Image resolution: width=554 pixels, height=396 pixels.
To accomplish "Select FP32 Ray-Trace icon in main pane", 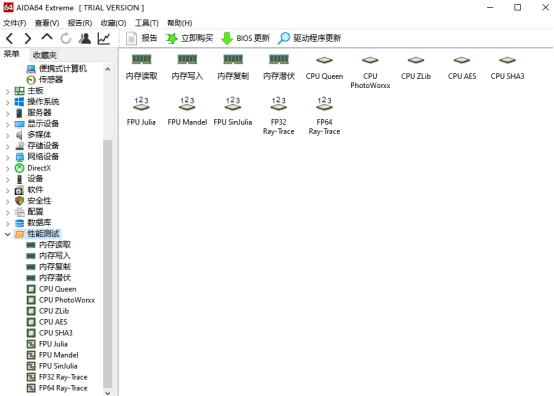I will (279, 116).
